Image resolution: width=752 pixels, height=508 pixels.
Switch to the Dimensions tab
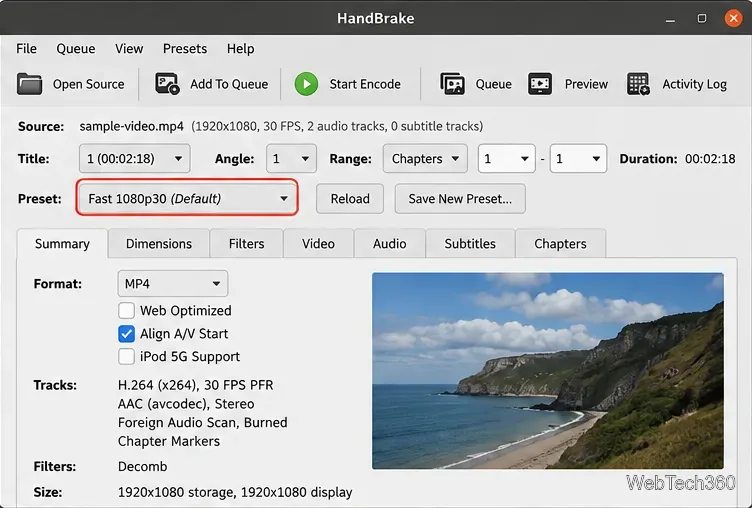[x=159, y=244]
